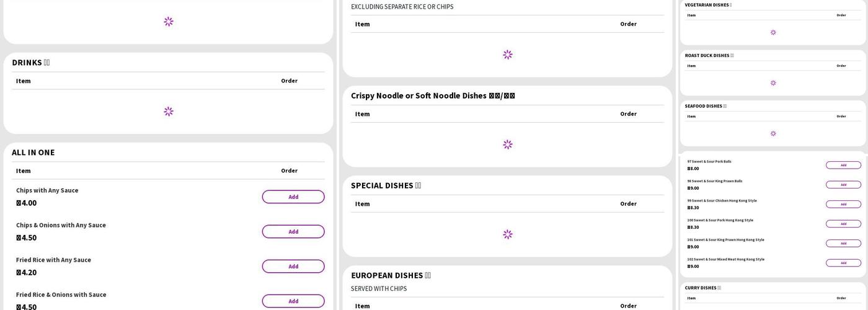The image size is (868, 310).
Task: Add 102 Sweet & Sour Mixed Meat
Action: point(843,263)
